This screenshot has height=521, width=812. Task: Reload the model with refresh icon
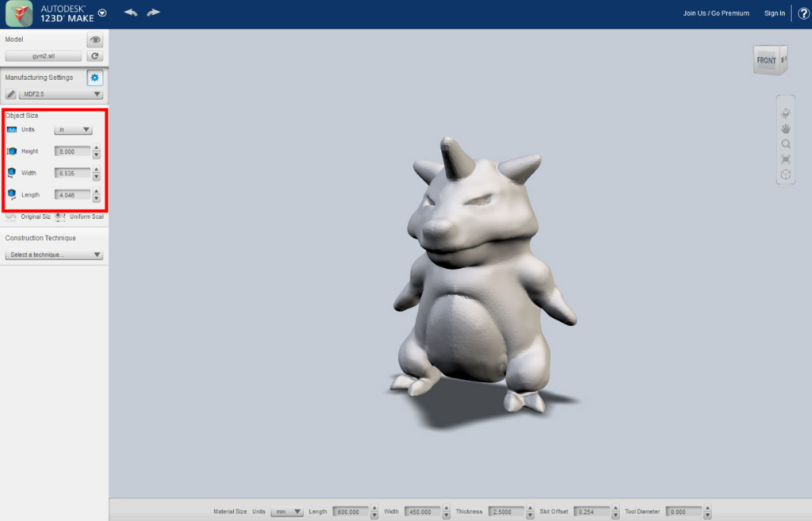pyautogui.click(x=95, y=56)
